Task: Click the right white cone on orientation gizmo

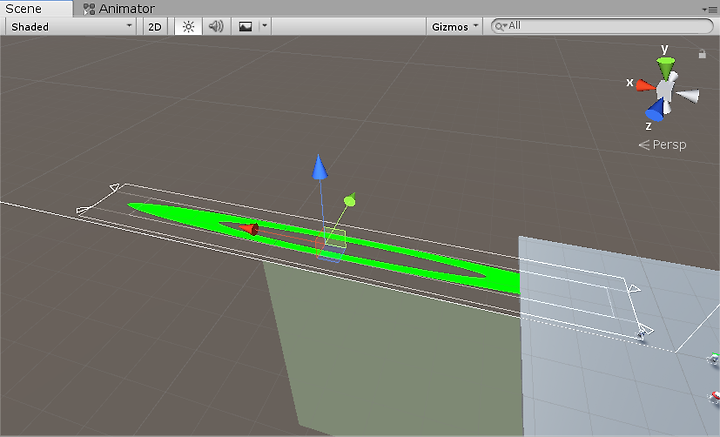Action: 688,95
